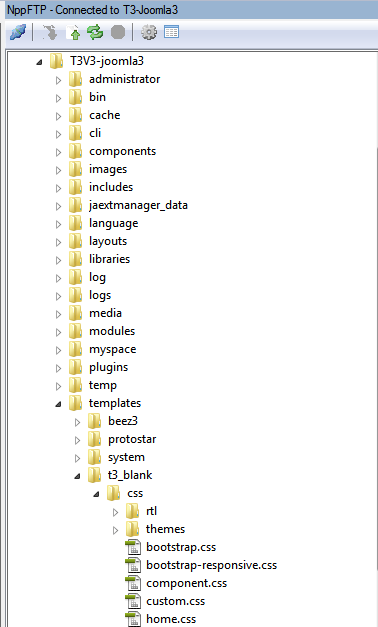378x627 pixels.
Task: Click the t3_blank folder icon
Action: tap(94, 475)
